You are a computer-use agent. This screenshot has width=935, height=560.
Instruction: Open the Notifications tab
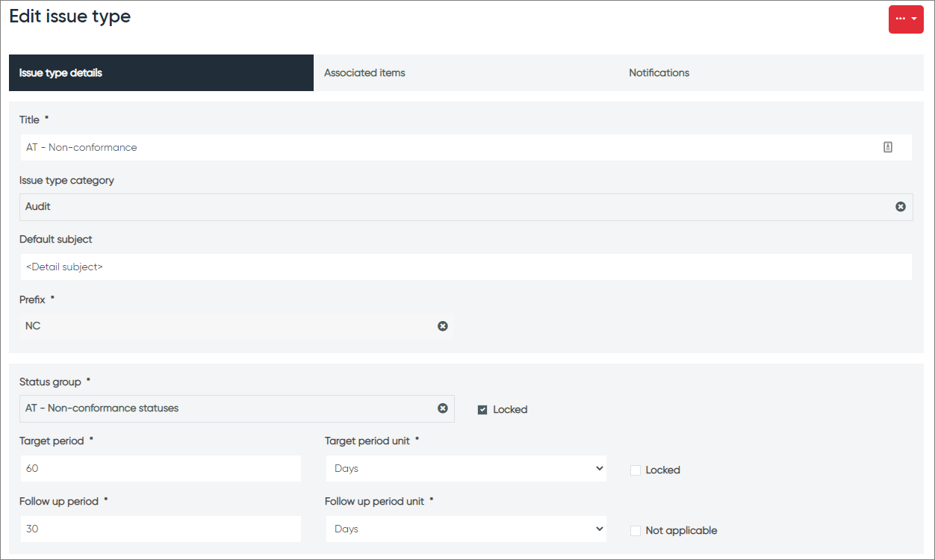click(771, 73)
